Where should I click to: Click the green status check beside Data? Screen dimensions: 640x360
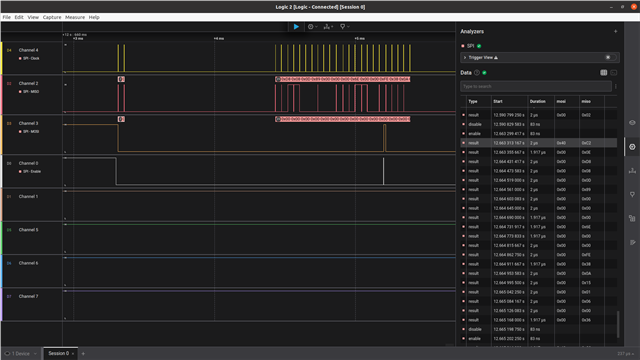coord(484,73)
